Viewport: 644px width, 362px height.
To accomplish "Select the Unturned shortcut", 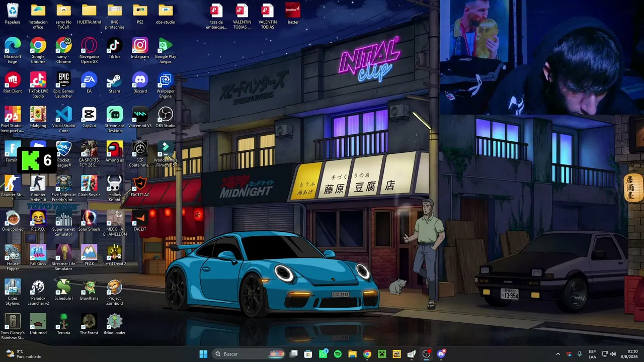I will tap(38, 324).
